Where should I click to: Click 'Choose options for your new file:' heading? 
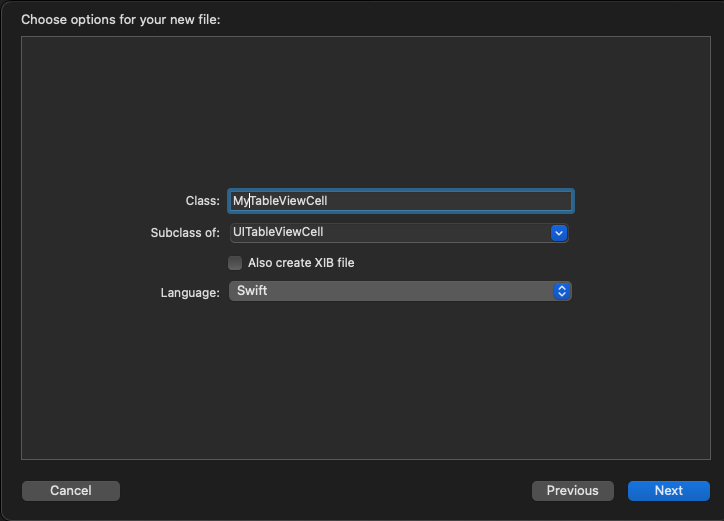(121, 19)
